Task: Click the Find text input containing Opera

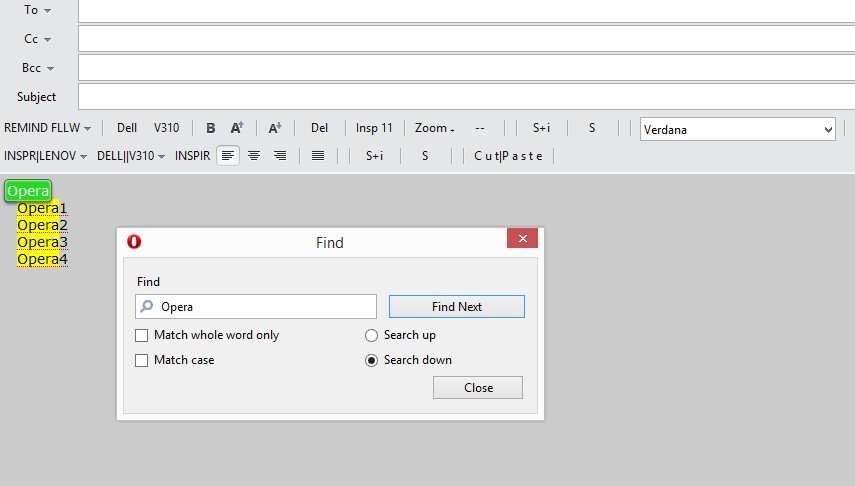Action: 256,307
